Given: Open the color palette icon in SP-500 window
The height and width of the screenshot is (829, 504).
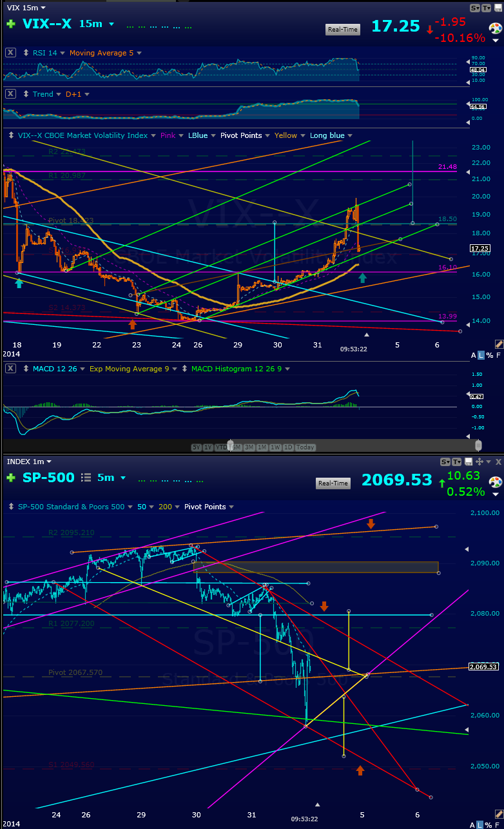Looking at the screenshot, I should tap(496, 482).
